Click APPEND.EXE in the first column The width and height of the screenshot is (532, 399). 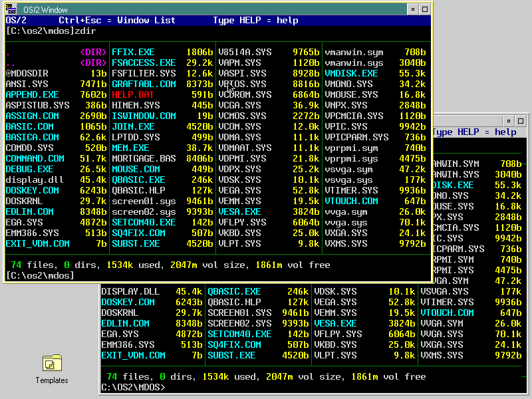tap(32, 94)
